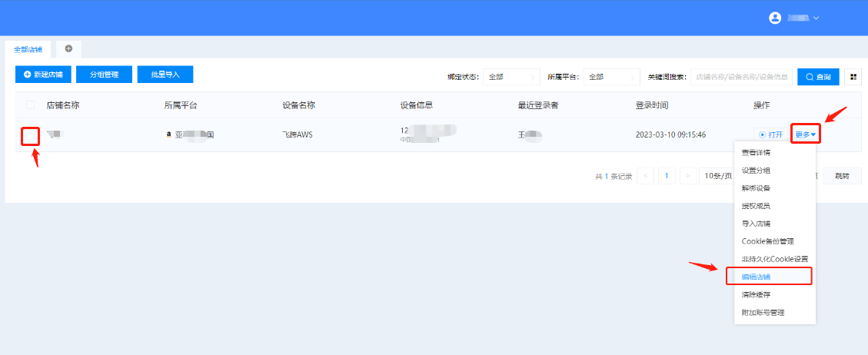
Task: Click the 新建店铺 button
Action: (x=43, y=75)
